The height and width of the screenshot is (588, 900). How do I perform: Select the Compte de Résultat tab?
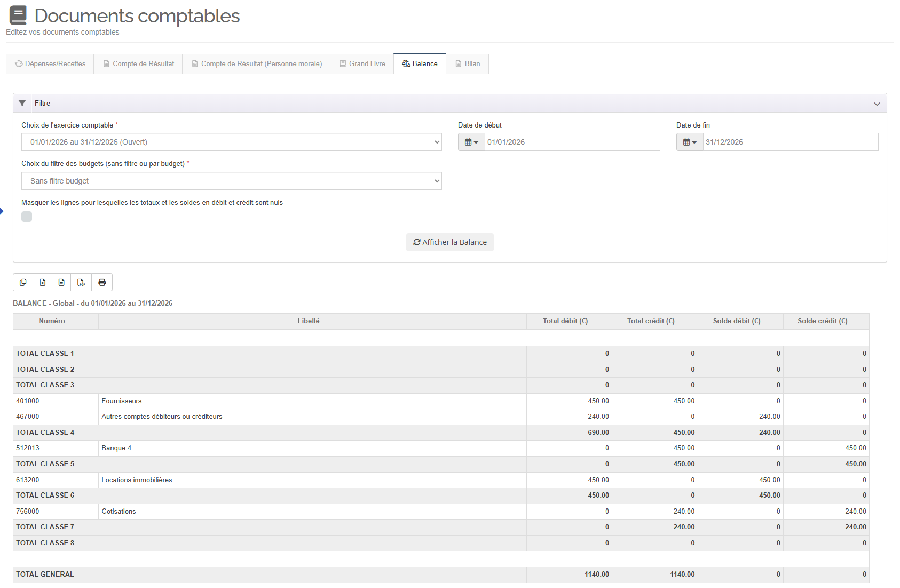[138, 63]
